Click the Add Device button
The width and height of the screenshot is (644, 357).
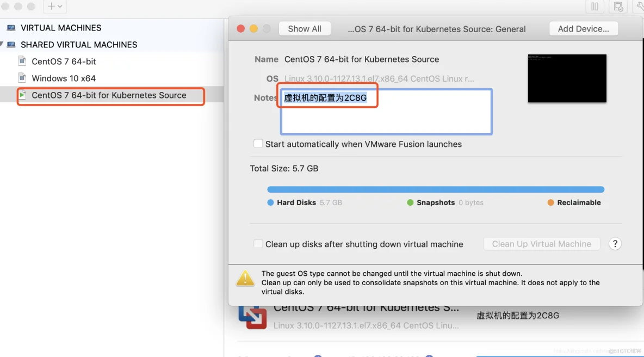pyautogui.click(x=583, y=29)
